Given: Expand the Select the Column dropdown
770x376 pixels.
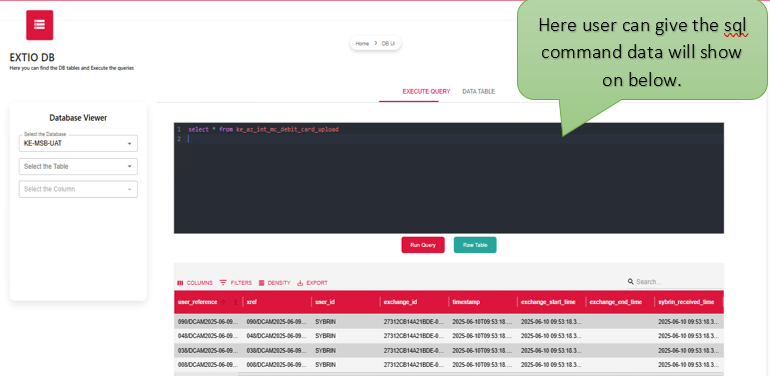Looking at the screenshot, I should point(78,189).
